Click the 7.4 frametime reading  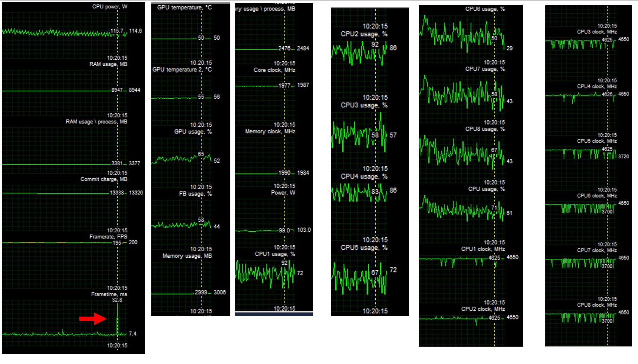[132, 334]
